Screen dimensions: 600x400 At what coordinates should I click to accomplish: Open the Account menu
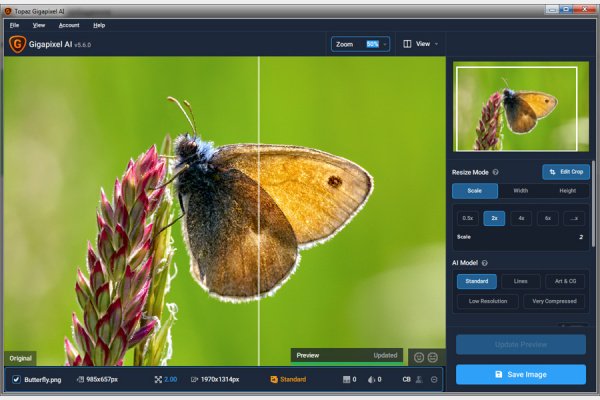(x=69, y=25)
